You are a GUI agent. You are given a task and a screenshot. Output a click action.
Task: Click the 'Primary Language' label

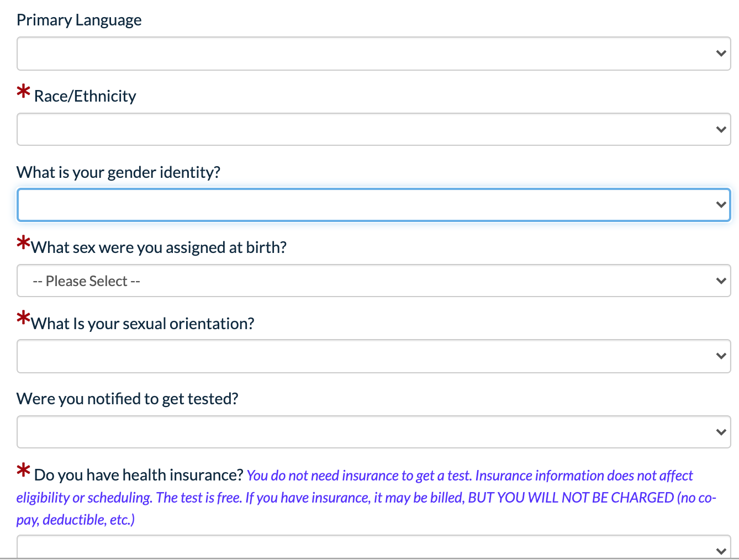tap(79, 20)
